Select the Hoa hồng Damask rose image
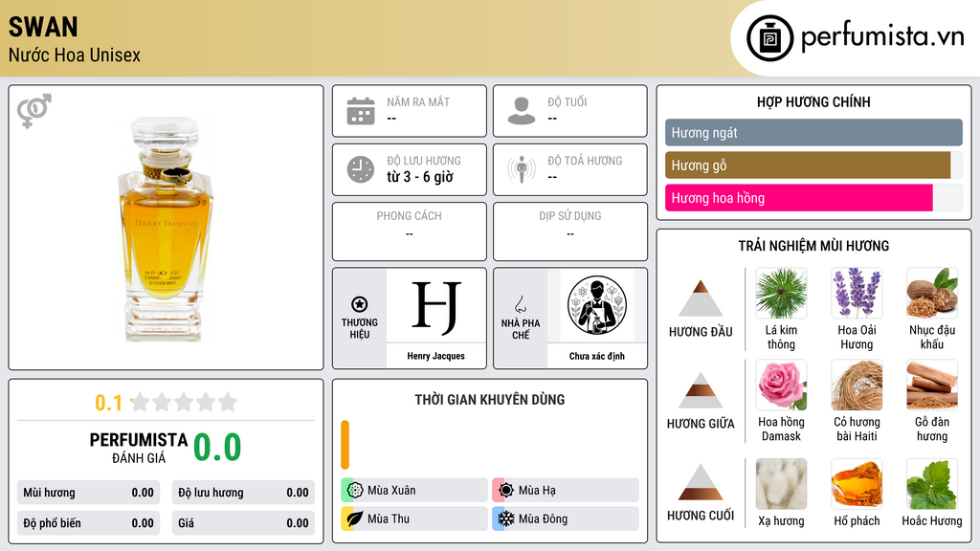The width and height of the screenshot is (980, 551). tap(781, 386)
